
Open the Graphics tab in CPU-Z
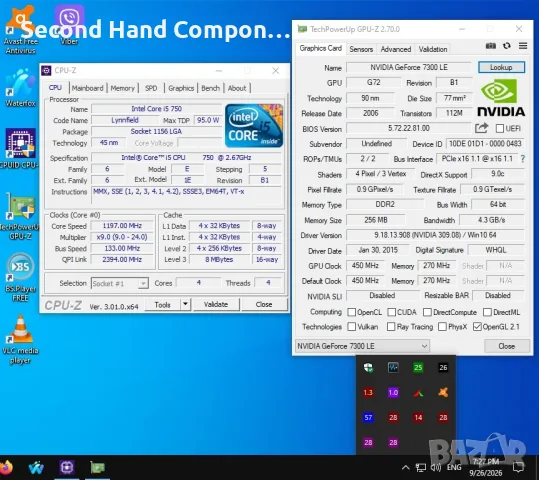[x=181, y=88]
